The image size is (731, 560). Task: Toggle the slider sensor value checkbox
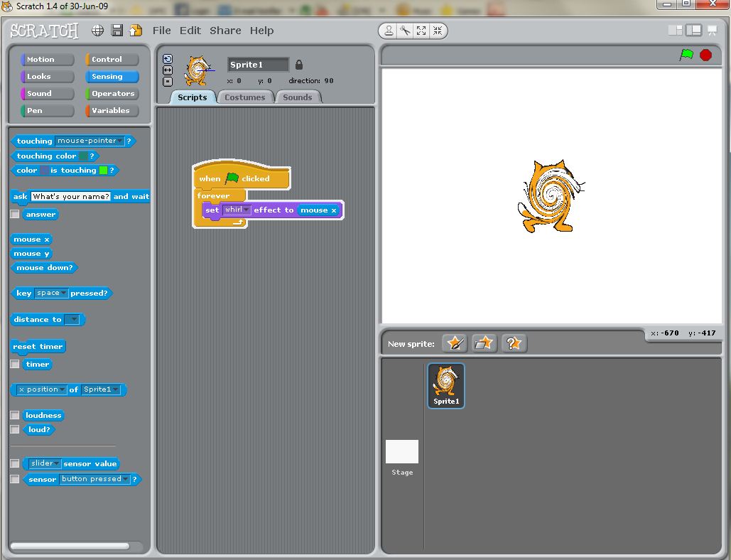click(x=15, y=463)
